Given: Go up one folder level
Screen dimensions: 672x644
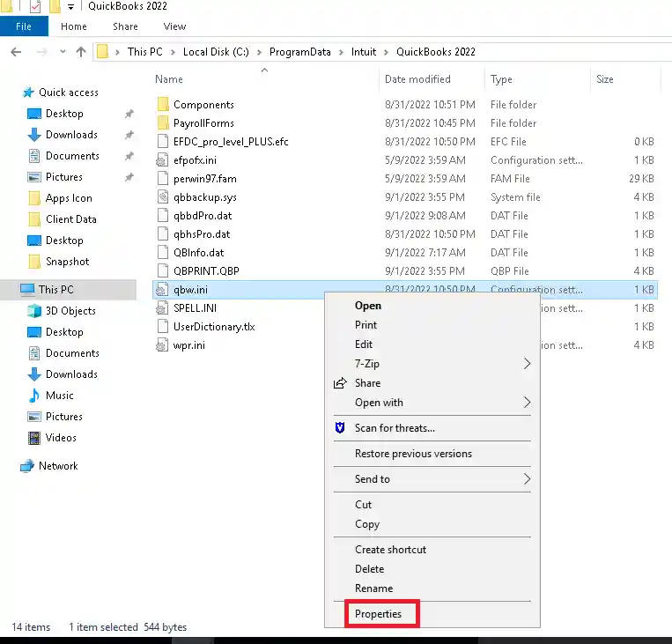Looking at the screenshot, I should pos(81,52).
